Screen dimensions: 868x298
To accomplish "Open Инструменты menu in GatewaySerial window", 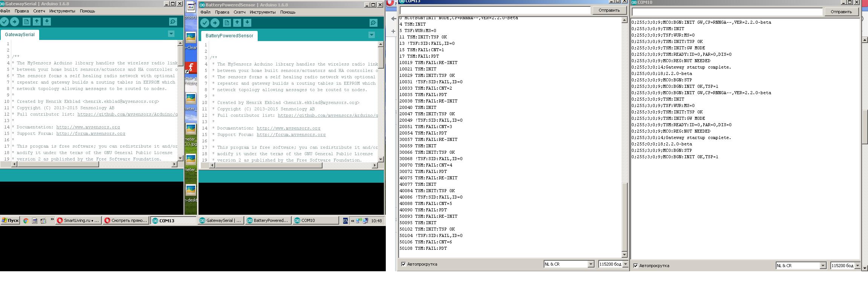I will (62, 11).
